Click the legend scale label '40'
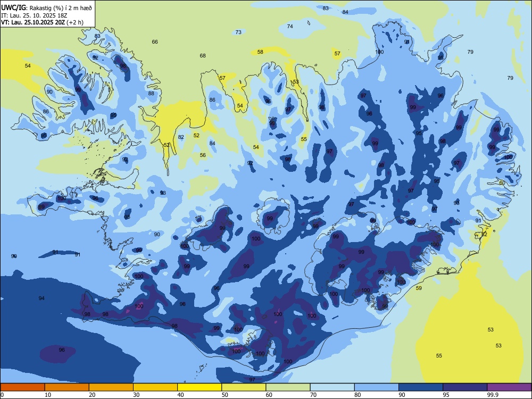The height and width of the screenshot is (399, 532). coord(181,395)
